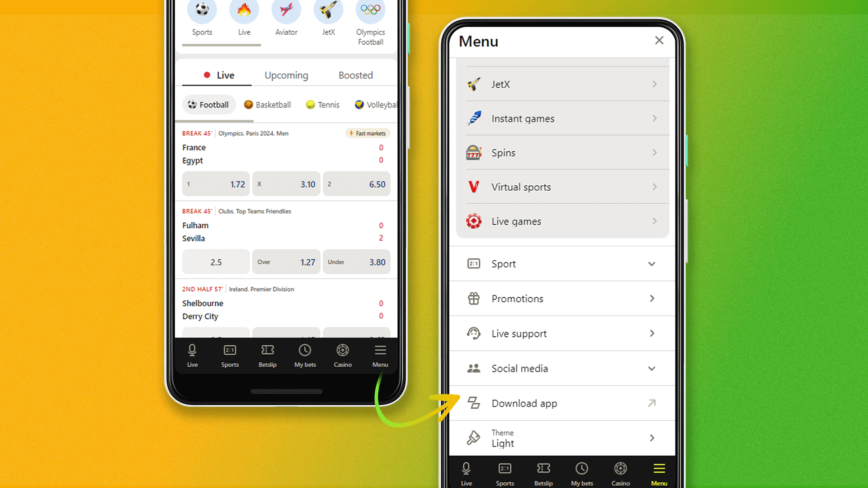Tap the Instant games icon

coord(473,118)
